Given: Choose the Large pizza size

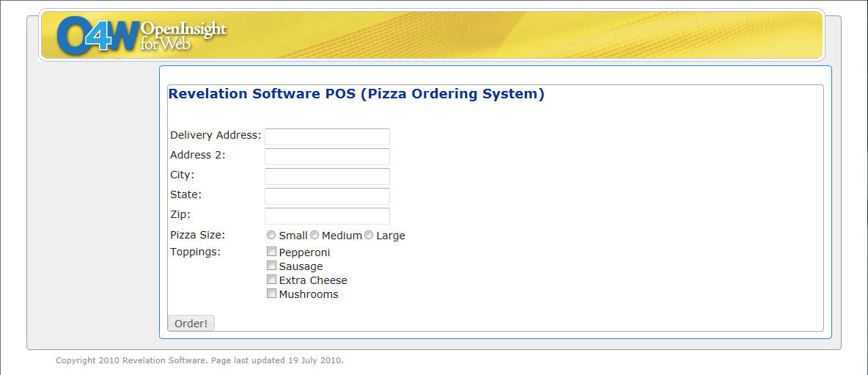Looking at the screenshot, I should tap(369, 235).
